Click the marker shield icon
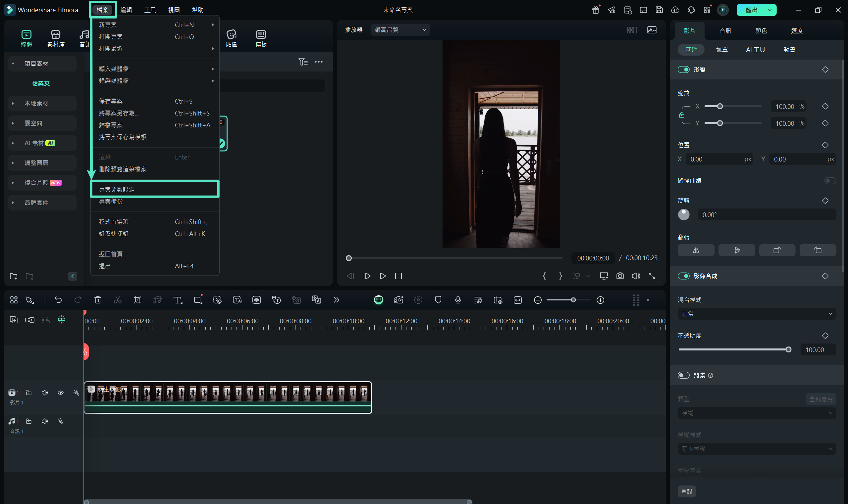 (x=438, y=300)
